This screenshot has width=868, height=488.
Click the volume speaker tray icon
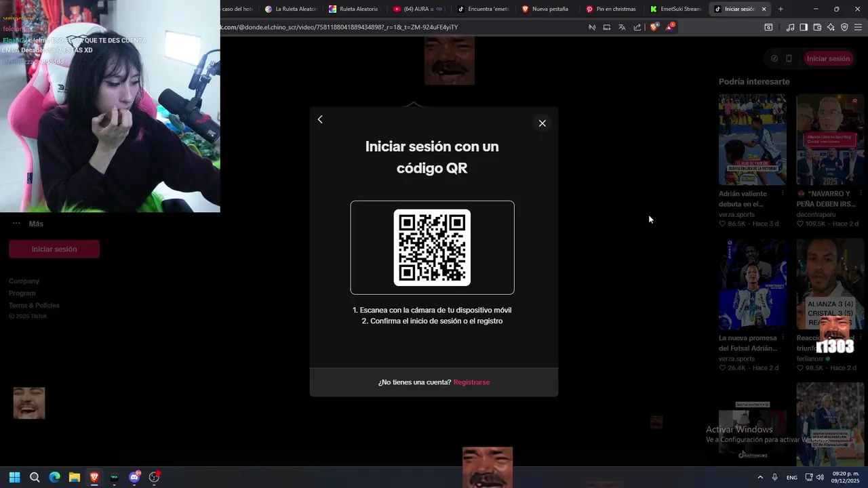pos(820,477)
